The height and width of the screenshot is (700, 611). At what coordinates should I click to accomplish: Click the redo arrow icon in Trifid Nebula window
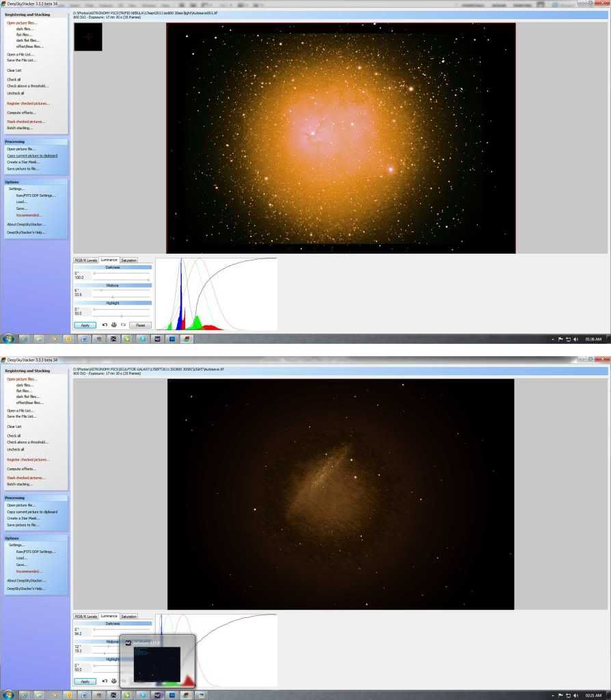tap(123, 325)
